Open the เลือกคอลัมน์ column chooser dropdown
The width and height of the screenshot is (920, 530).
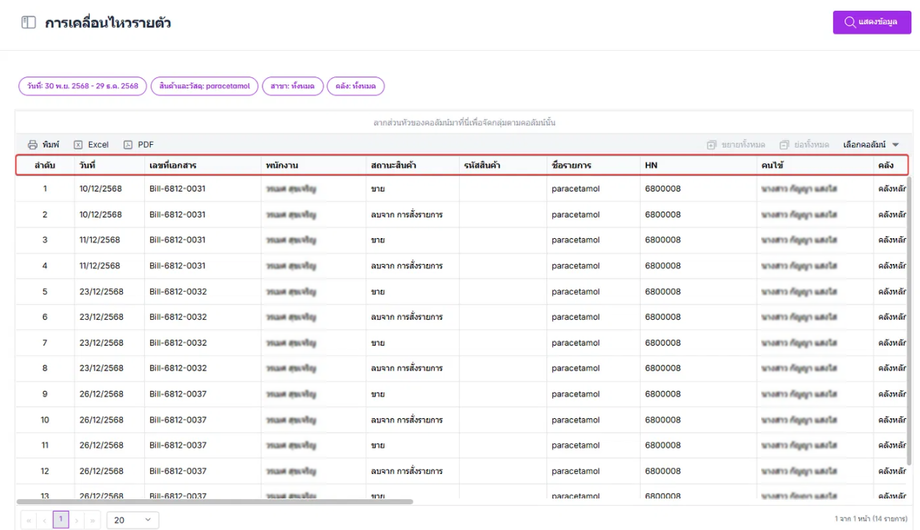pyautogui.click(x=871, y=145)
